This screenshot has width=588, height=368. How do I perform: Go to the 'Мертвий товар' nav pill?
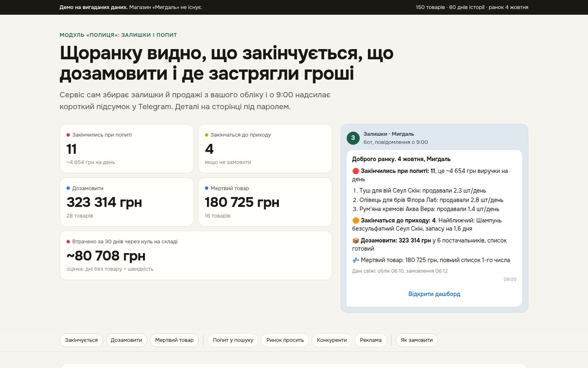point(174,340)
